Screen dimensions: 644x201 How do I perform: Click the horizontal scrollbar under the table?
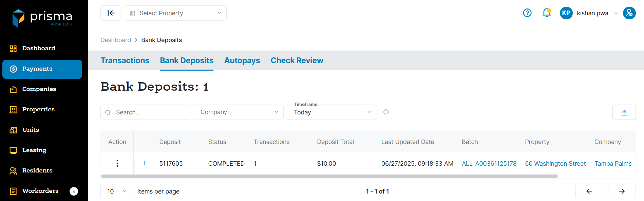point(329,176)
